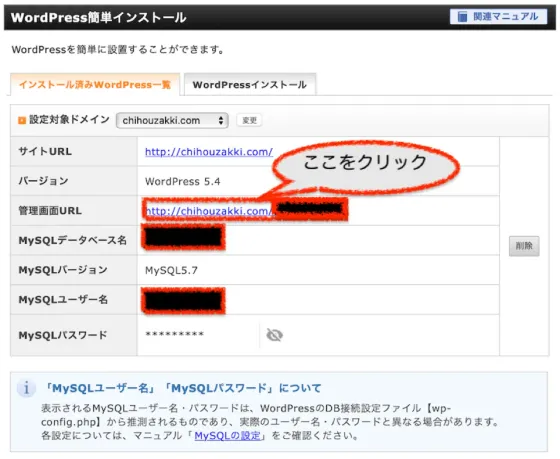Viewport: 560px width, 459px height.
Task: Click the 設定対象ドメイン label
Action: [69, 119]
